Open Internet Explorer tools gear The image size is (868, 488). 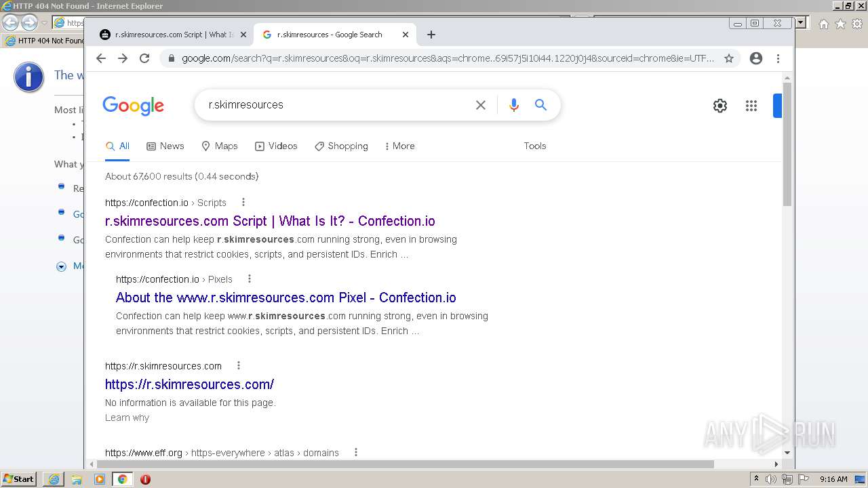pos(856,24)
